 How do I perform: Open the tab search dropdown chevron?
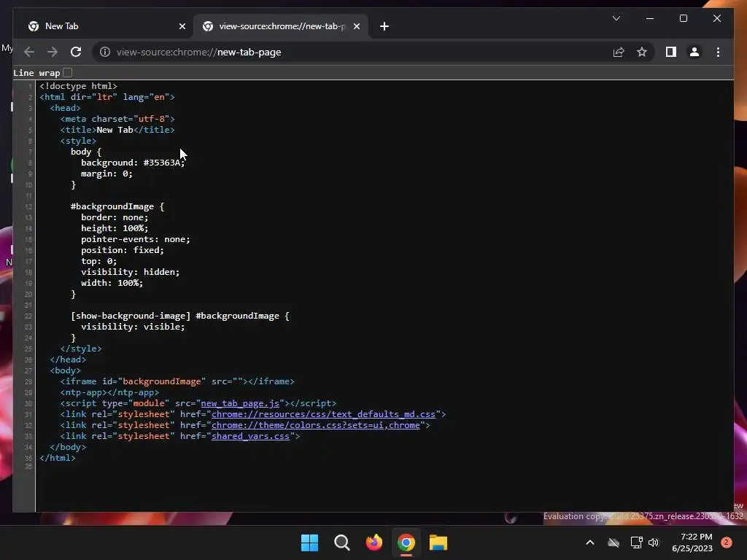coord(616,18)
